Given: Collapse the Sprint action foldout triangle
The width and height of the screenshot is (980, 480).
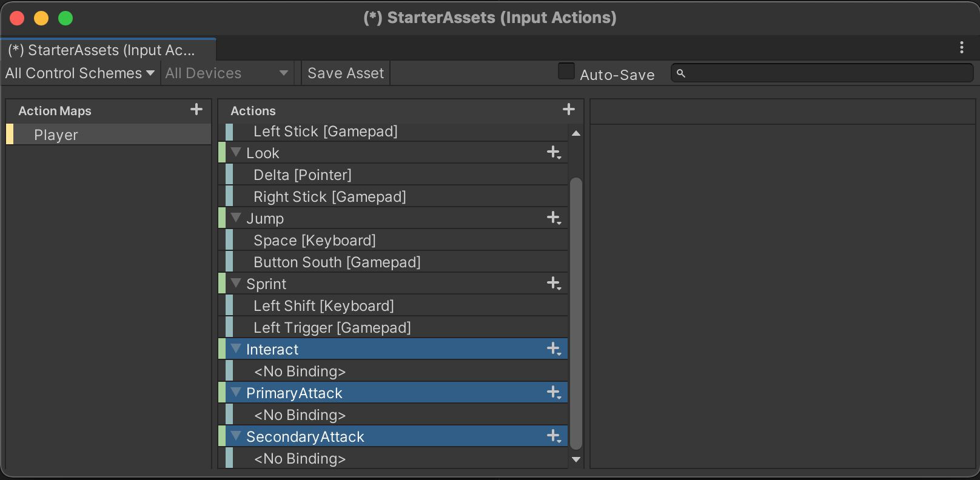Looking at the screenshot, I should point(236,283).
